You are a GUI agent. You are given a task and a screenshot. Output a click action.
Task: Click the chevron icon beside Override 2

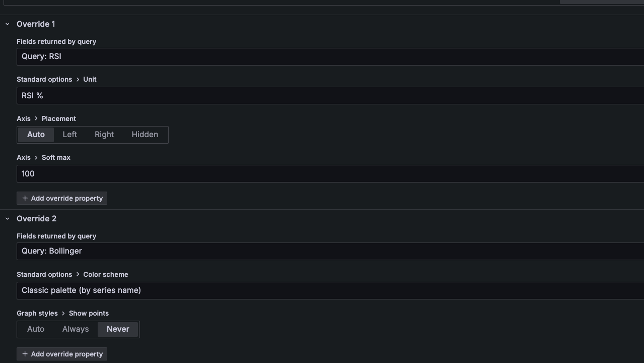click(7, 218)
